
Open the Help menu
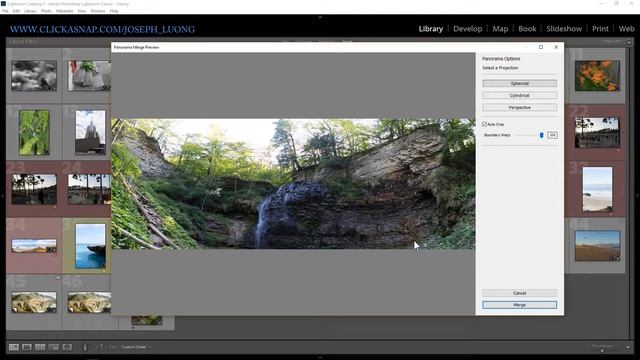point(114,11)
